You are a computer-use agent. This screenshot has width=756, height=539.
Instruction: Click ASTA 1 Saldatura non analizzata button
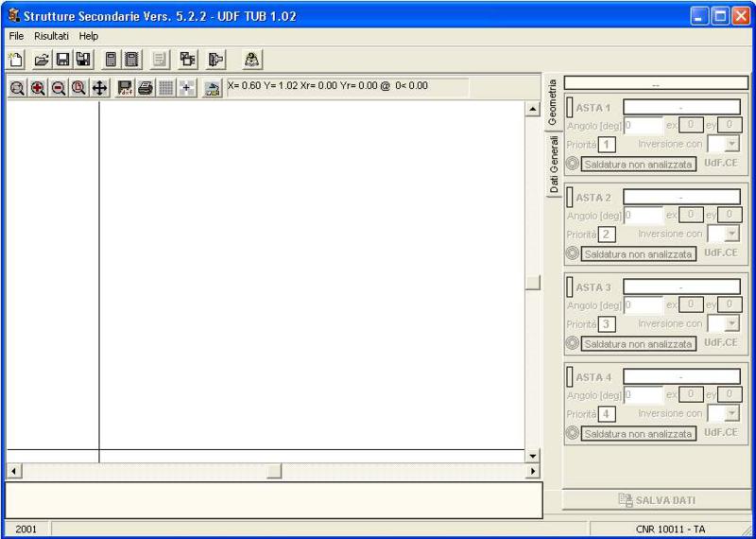tap(639, 165)
